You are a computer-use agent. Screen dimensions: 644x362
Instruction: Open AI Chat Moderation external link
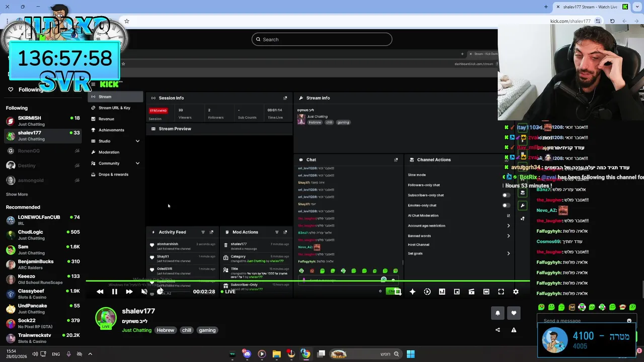508,216
